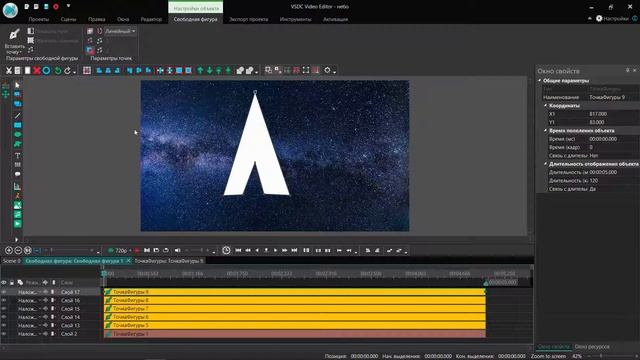Select the Chart tool

(17, 187)
